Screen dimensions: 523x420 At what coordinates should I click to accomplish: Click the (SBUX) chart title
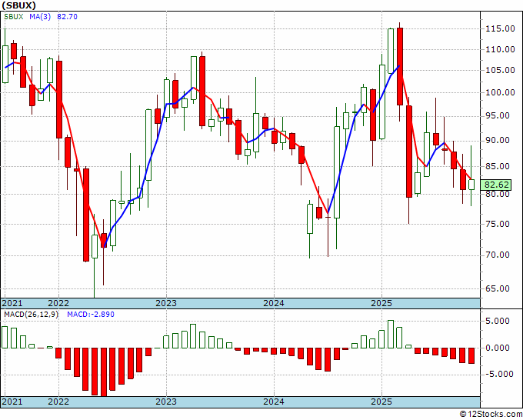19,5
